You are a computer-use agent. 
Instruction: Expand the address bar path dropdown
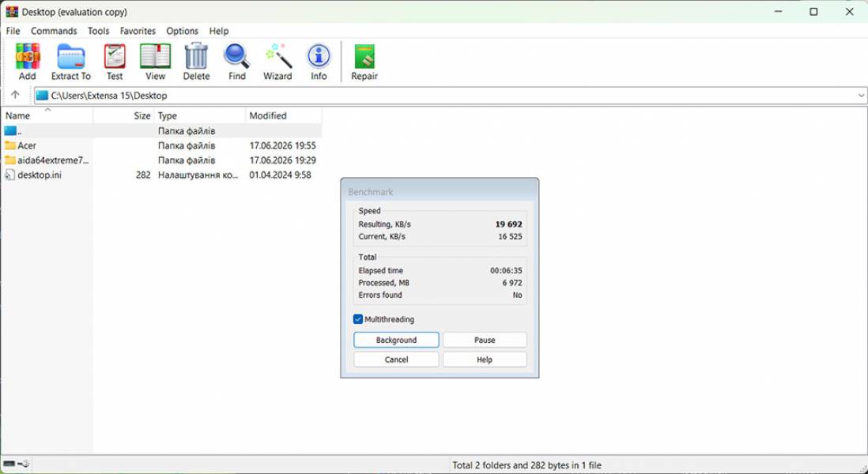pyautogui.click(x=861, y=96)
